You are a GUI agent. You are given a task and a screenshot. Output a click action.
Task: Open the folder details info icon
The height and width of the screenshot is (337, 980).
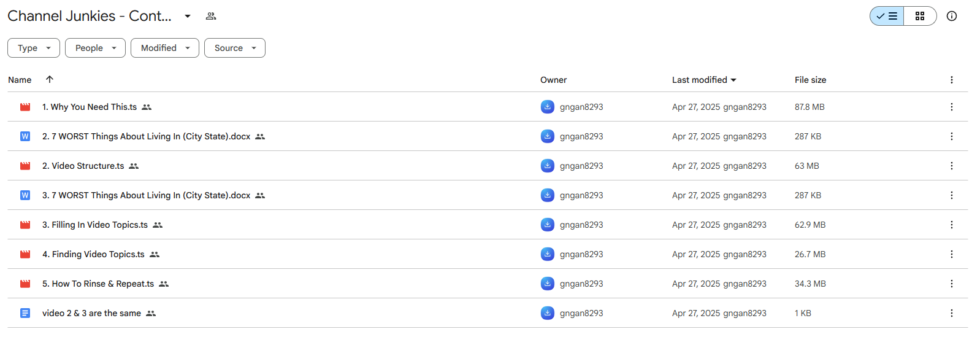click(x=951, y=16)
